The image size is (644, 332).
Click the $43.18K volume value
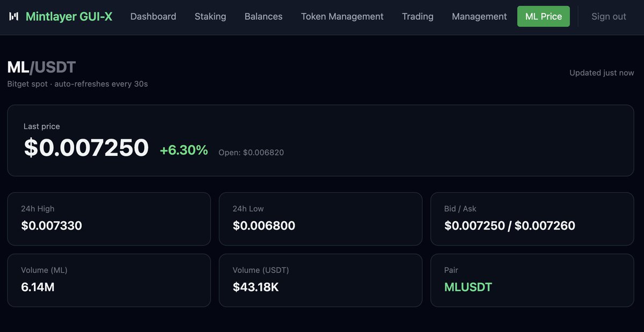tap(256, 287)
